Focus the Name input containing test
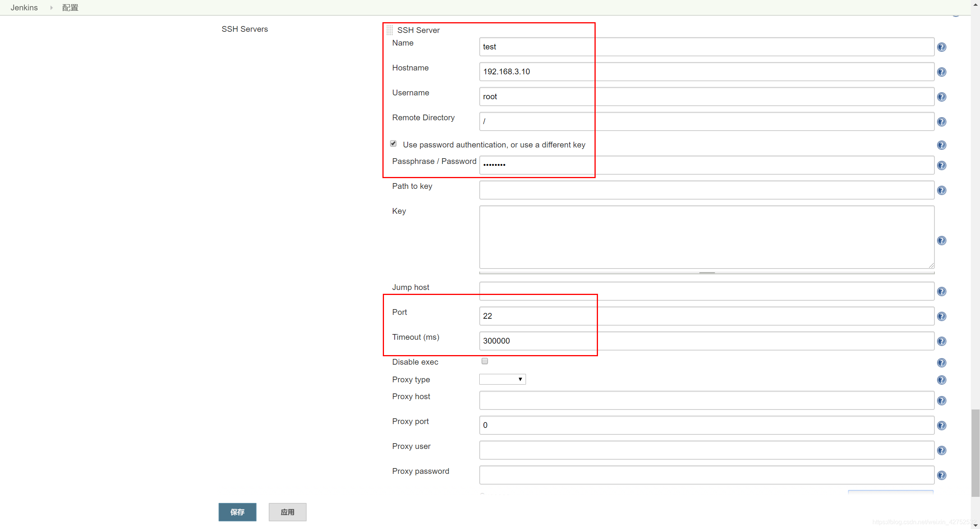 (707, 47)
